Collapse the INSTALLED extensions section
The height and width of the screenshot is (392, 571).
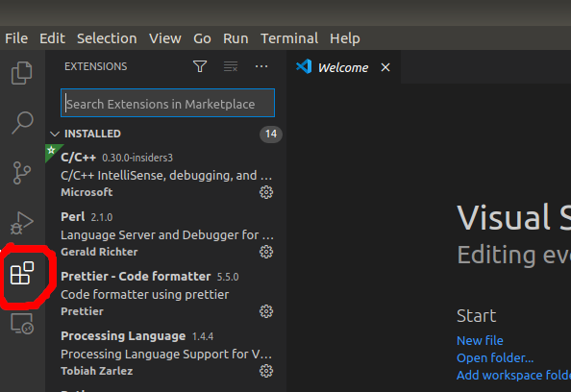pos(55,134)
